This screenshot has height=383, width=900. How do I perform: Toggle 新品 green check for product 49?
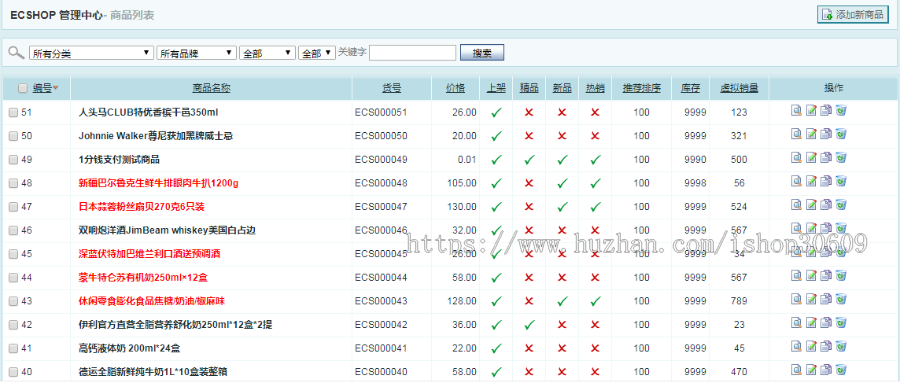pos(562,160)
